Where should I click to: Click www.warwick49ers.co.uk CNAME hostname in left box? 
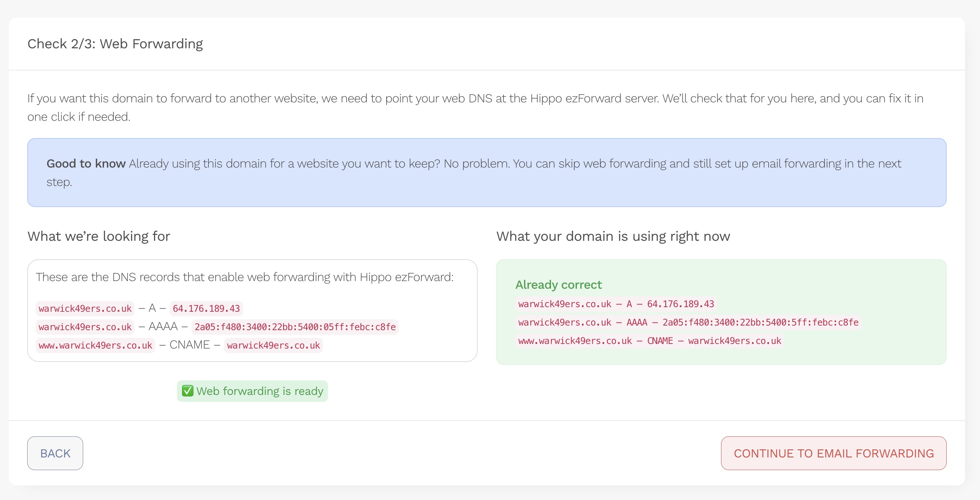[x=95, y=345]
